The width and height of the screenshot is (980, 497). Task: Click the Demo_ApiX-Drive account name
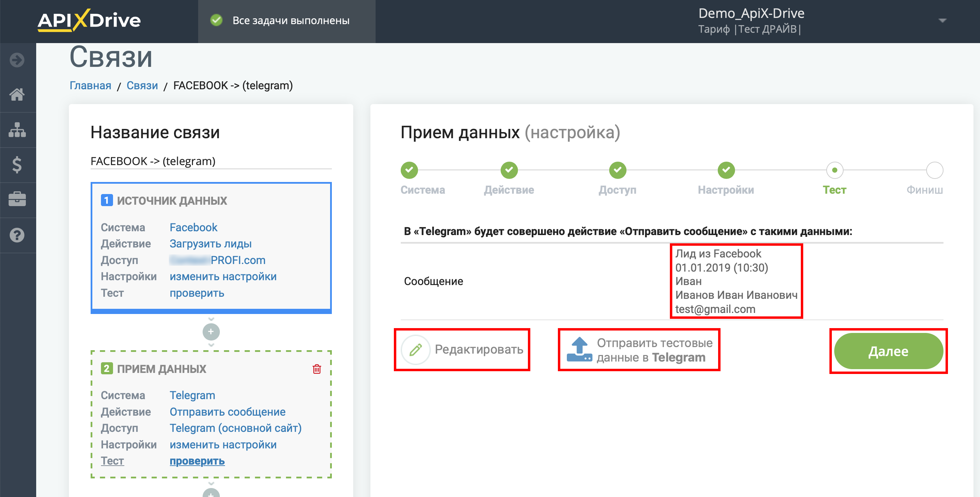[x=751, y=13]
